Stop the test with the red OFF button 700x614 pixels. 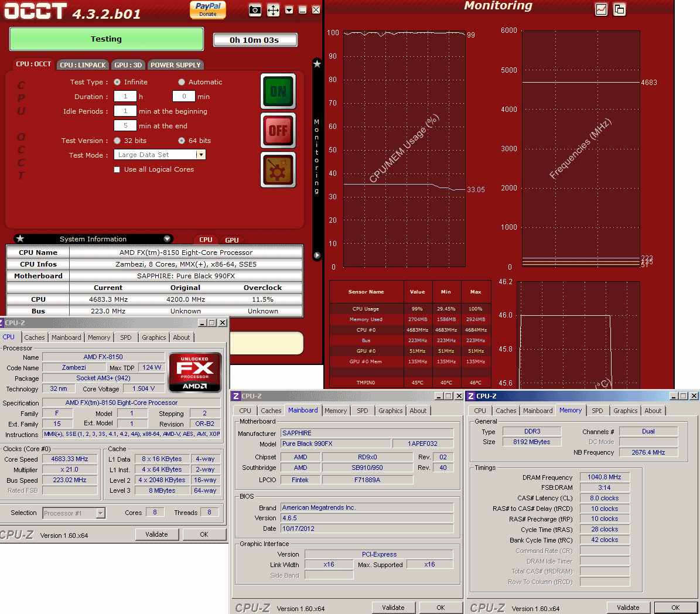[278, 130]
